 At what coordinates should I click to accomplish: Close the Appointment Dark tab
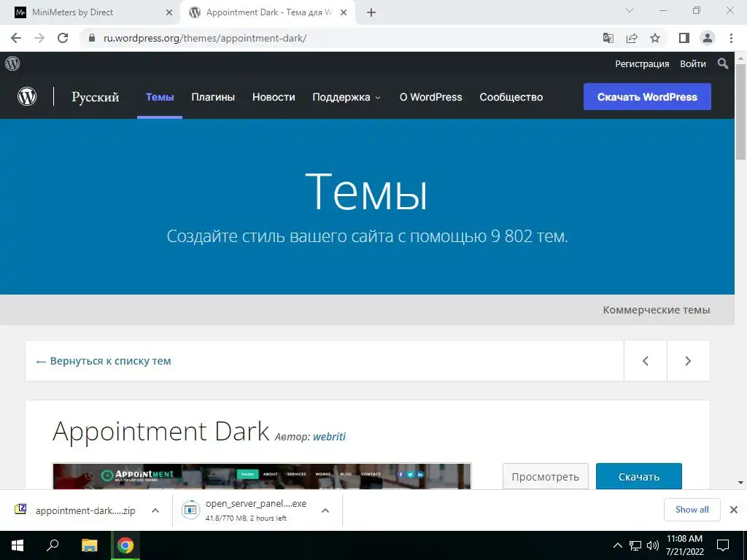(343, 13)
